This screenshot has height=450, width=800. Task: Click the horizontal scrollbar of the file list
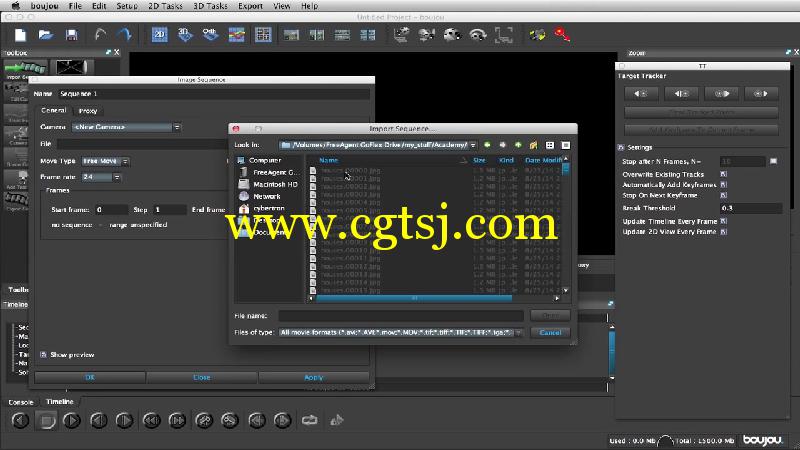tap(414, 298)
